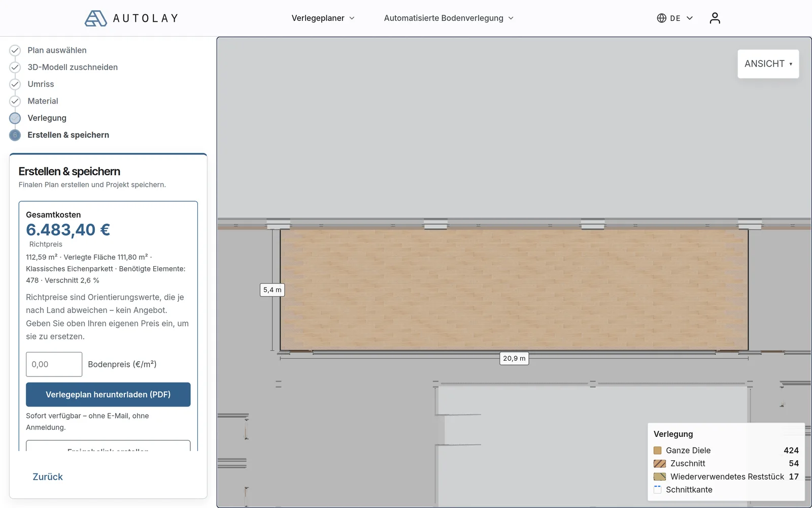
Task: Click the 20,9 m dimension label
Action: tap(514, 359)
